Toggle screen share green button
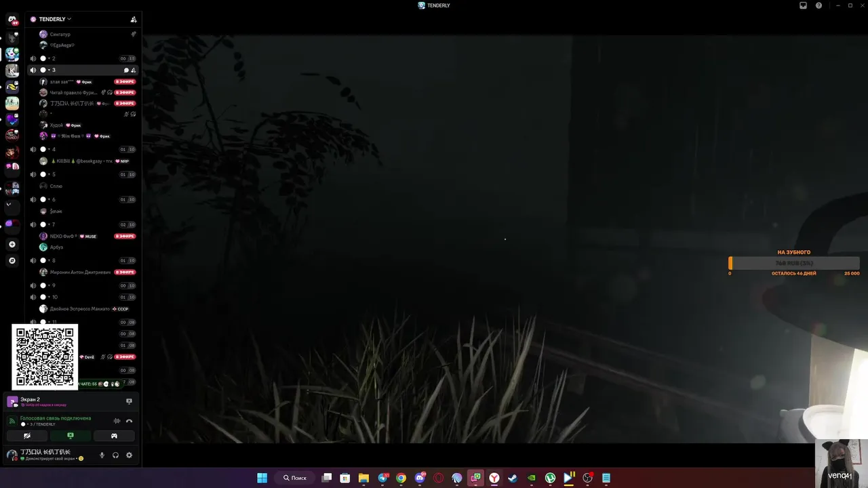 (71, 436)
